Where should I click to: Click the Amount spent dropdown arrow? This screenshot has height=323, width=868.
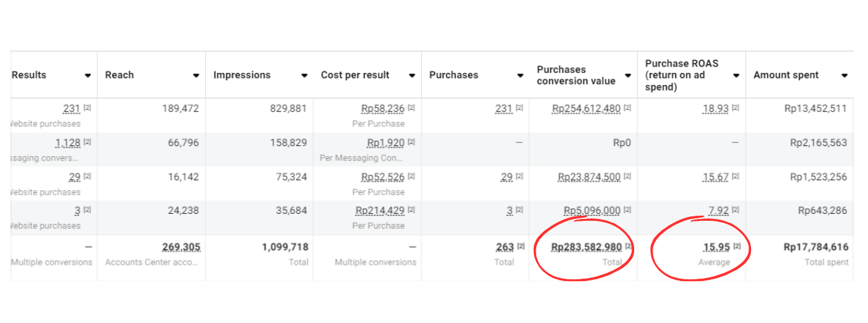[x=844, y=76]
